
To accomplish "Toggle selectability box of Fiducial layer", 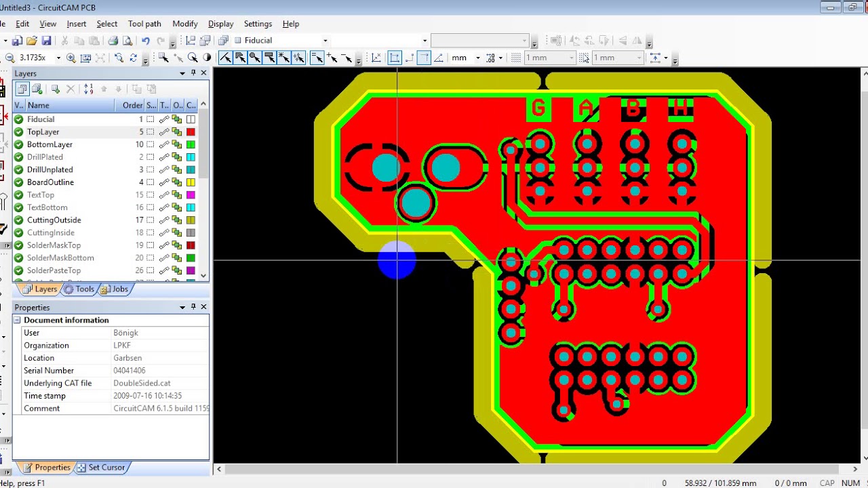I will (x=151, y=119).
